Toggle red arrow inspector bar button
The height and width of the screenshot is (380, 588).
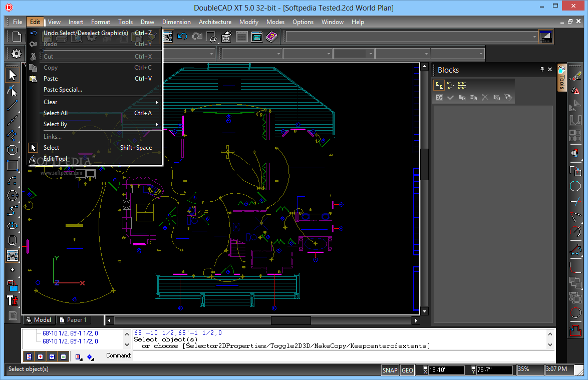pyautogui.click(x=41, y=357)
